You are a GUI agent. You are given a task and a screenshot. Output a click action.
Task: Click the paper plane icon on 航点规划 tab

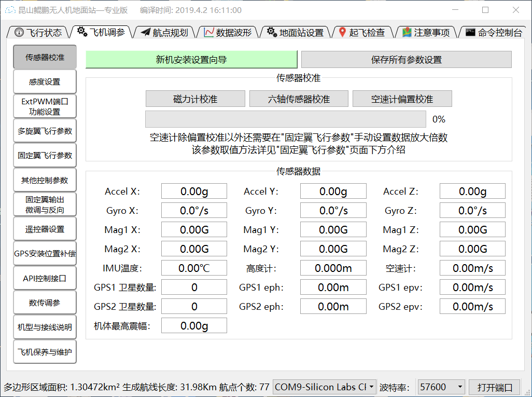tap(145, 33)
